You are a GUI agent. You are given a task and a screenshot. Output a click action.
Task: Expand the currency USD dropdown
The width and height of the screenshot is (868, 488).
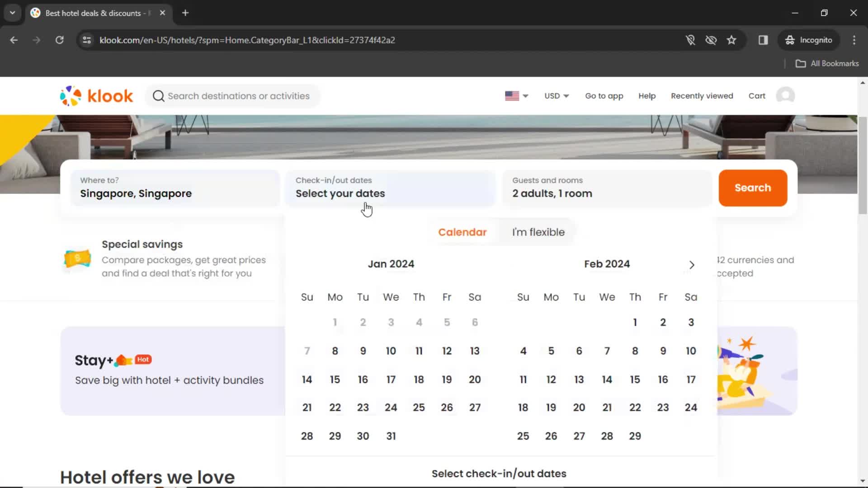tap(555, 96)
